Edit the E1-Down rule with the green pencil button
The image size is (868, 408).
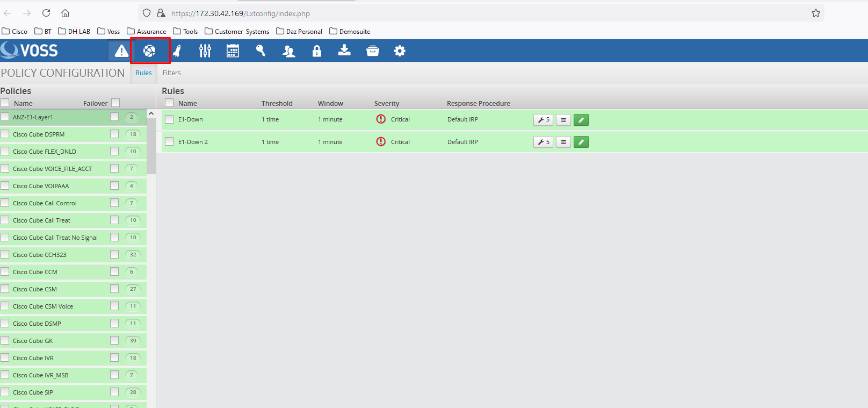click(581, 120)
